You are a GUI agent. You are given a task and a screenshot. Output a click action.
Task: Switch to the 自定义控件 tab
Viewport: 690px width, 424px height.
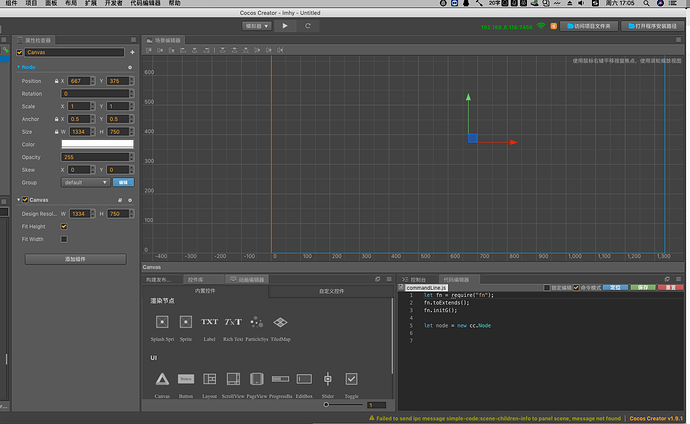pyautogui.click(x=332, y=291)
